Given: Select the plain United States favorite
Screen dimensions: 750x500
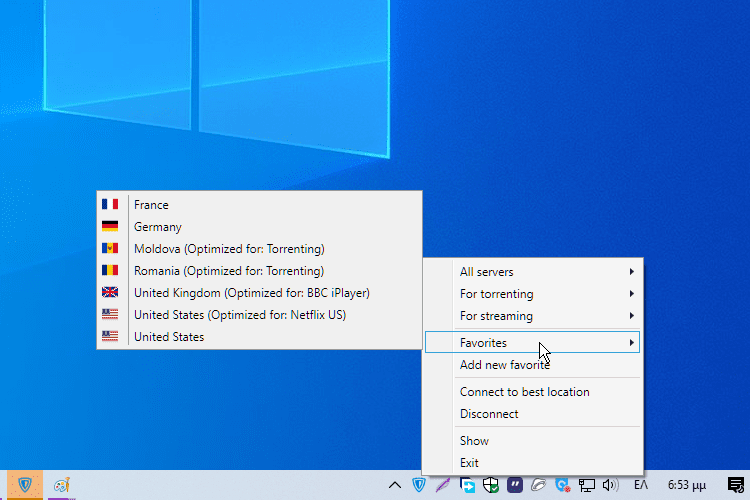Looking at the screenshot, I should point(259,337).
